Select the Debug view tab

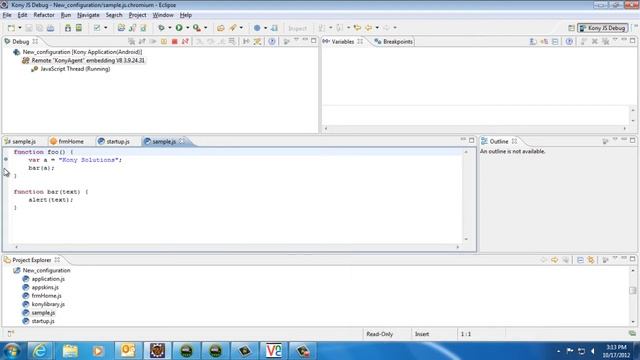coord(20,42)
